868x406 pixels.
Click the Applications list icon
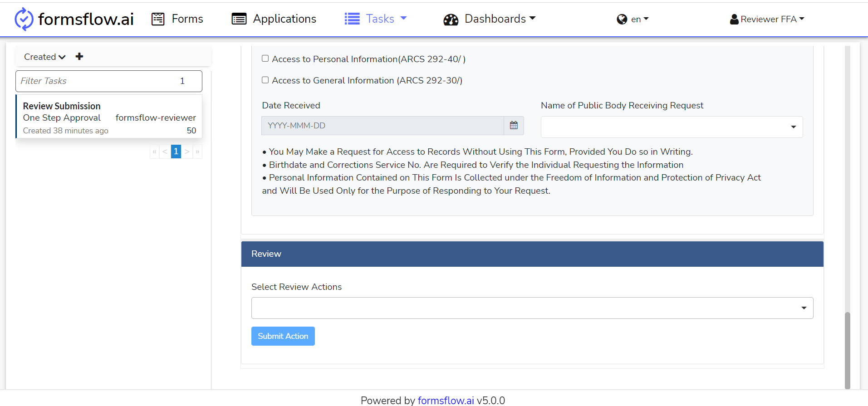(x=239, y=19)
